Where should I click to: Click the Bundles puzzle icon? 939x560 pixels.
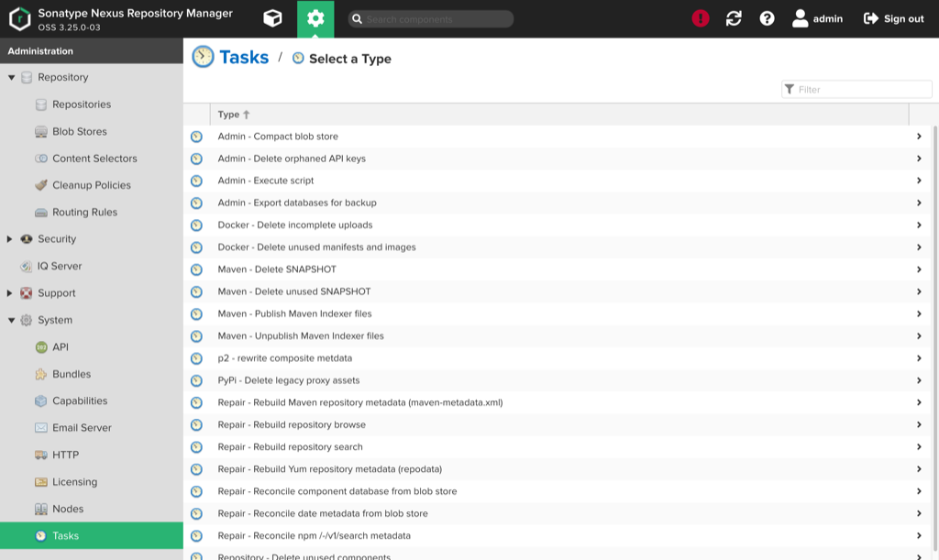tap(40, 374)
